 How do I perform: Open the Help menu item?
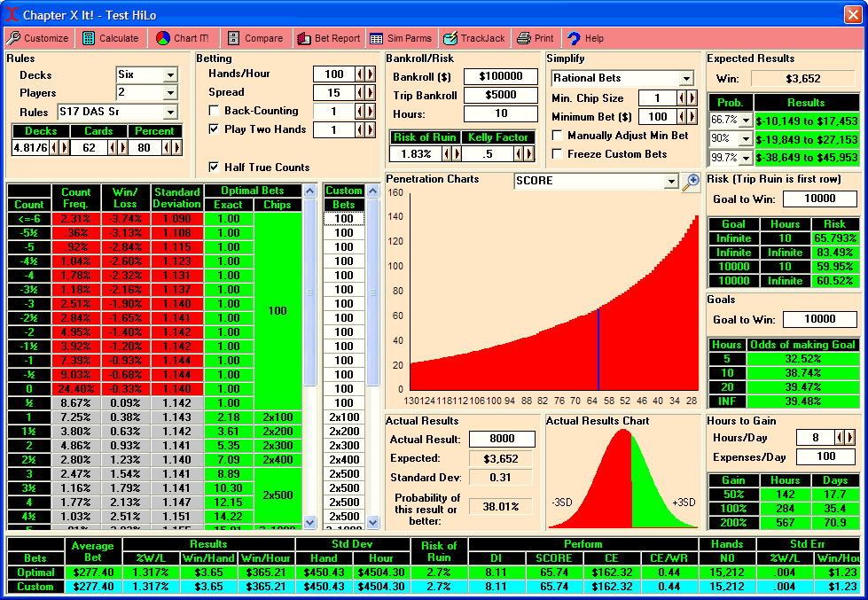click(585, 38)
